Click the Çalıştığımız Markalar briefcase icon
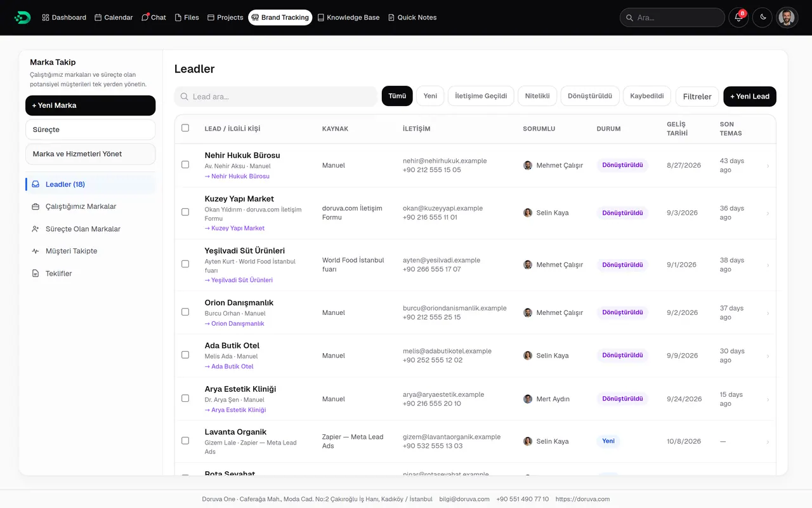 point(36,206)
